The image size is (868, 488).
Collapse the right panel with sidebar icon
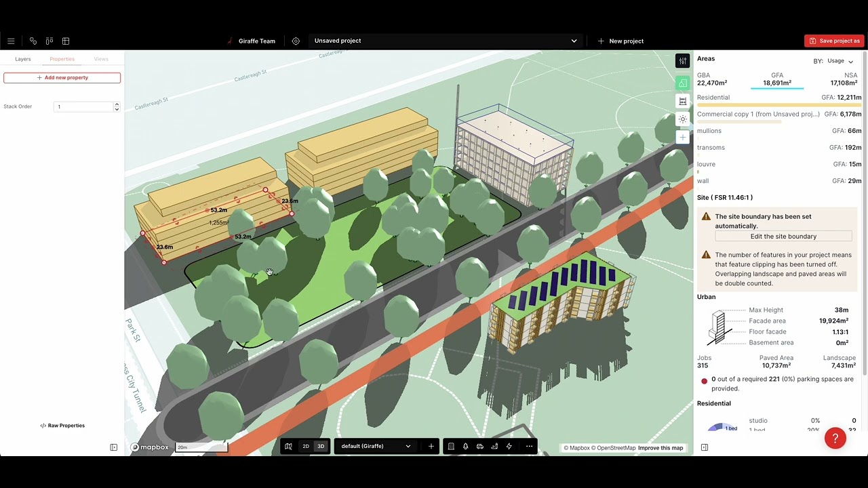pyautogui.click(x=705, y=447)
